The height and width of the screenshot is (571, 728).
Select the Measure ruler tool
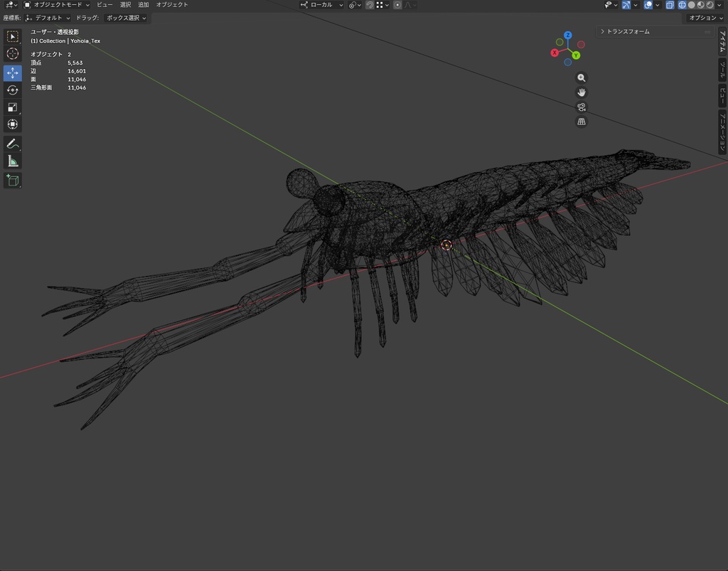pos(13,161)
